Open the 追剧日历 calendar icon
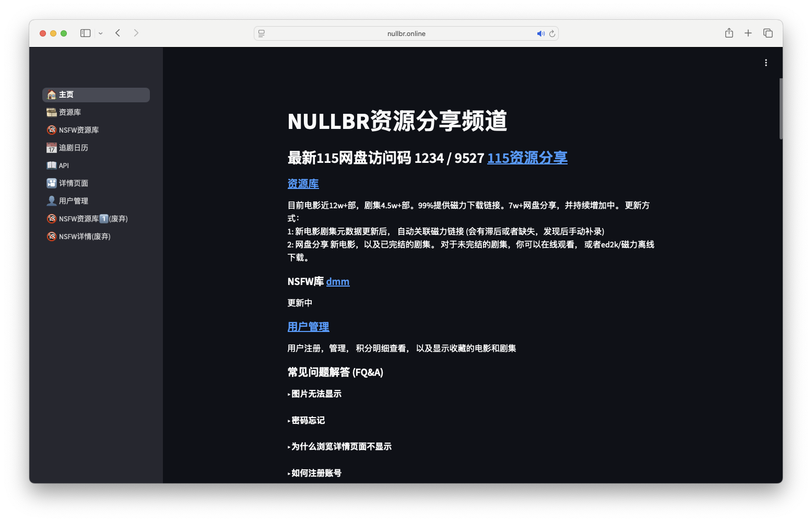The width and height of the screenshot is (812, 522). (51, 148)
